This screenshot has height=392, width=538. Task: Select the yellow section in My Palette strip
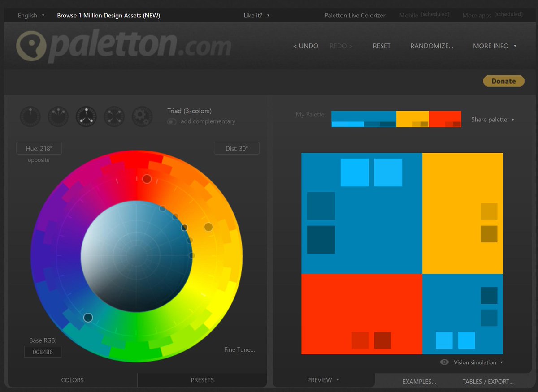[x=412, y=119]
